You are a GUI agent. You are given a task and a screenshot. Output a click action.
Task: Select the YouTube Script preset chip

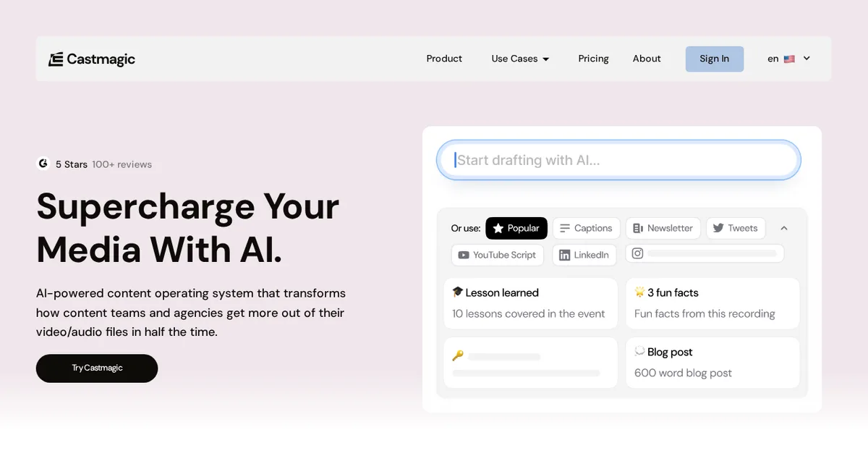click(498, 255)
